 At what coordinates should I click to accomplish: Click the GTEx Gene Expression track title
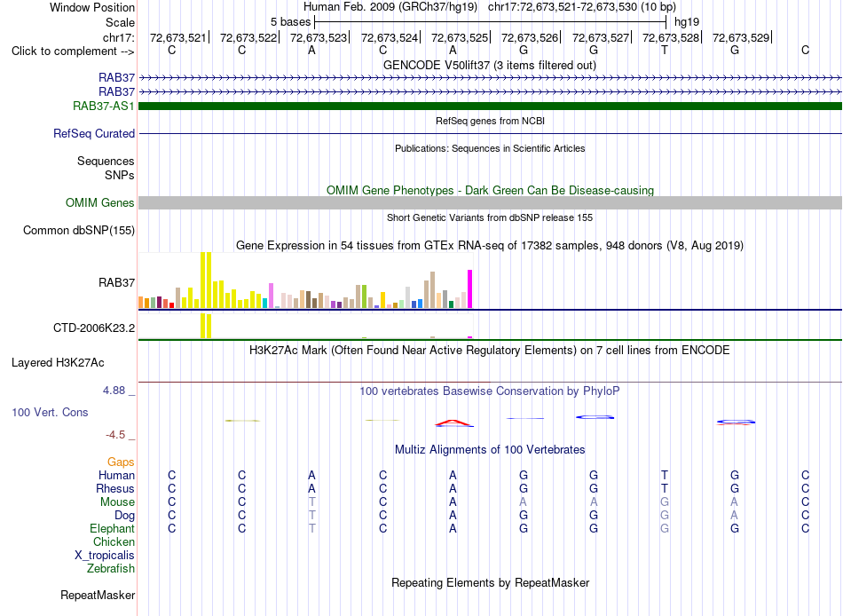click(490, 245)
